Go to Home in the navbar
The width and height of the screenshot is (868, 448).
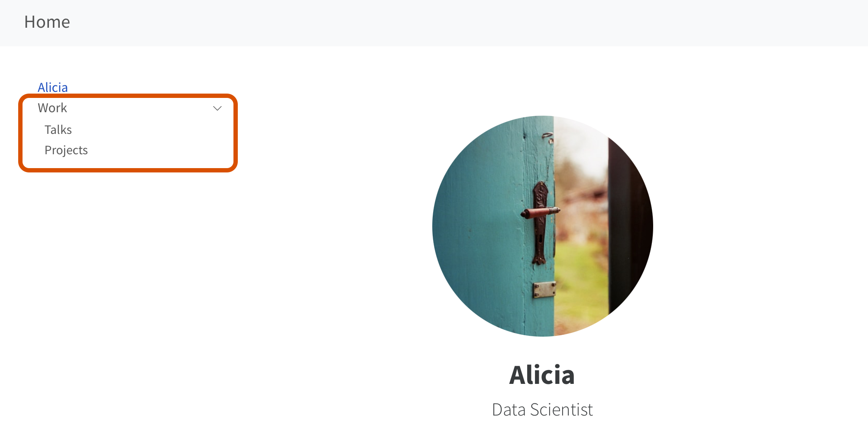[x=47, y=22]
